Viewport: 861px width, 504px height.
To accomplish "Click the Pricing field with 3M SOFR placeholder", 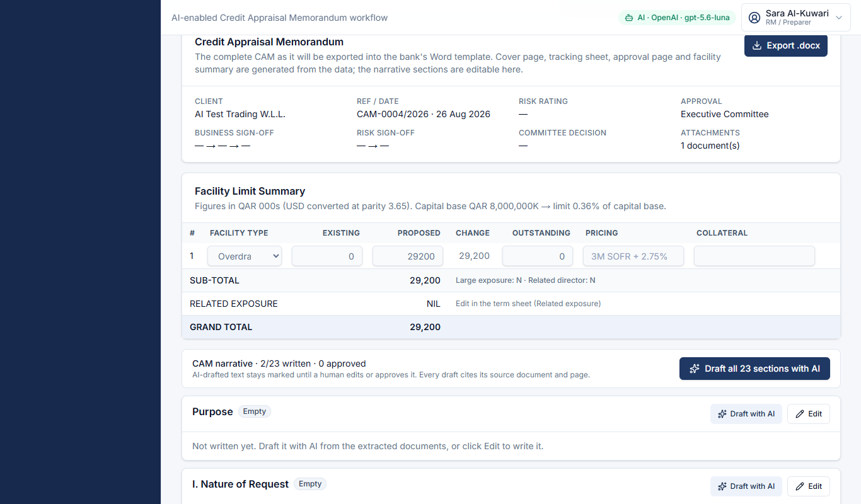I will point(633,256).
